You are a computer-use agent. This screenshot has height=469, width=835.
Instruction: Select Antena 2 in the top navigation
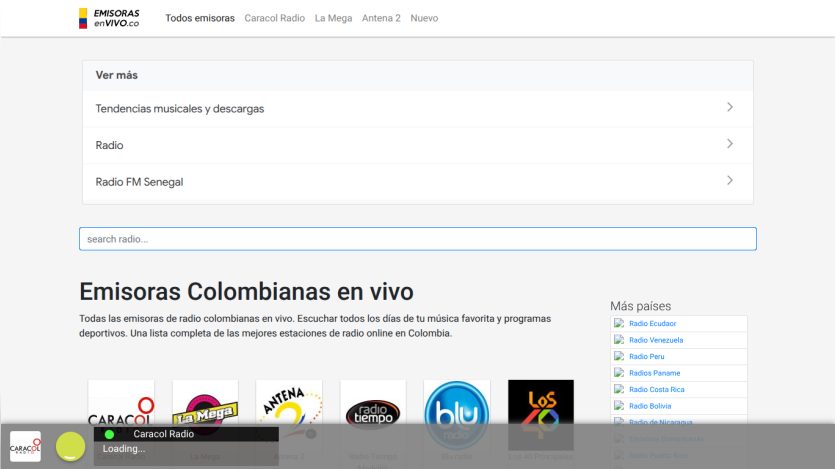pos(381,18)
